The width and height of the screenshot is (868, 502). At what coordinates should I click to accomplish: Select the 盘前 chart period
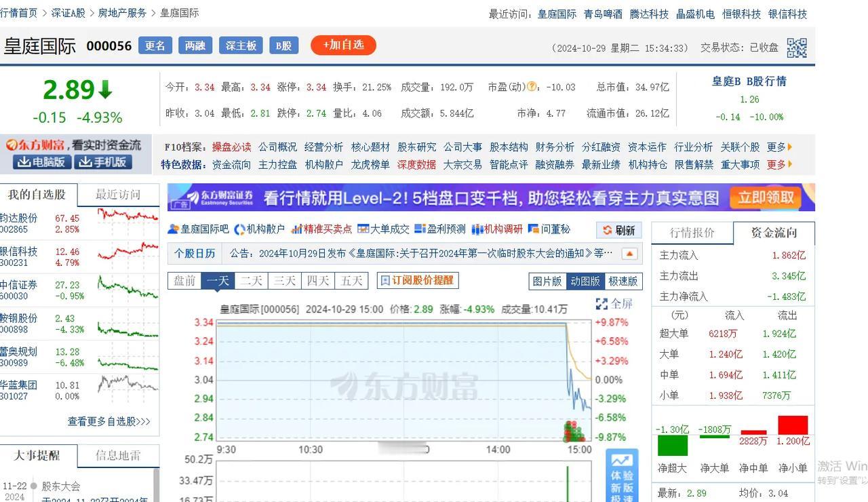(x=184, y=281)
